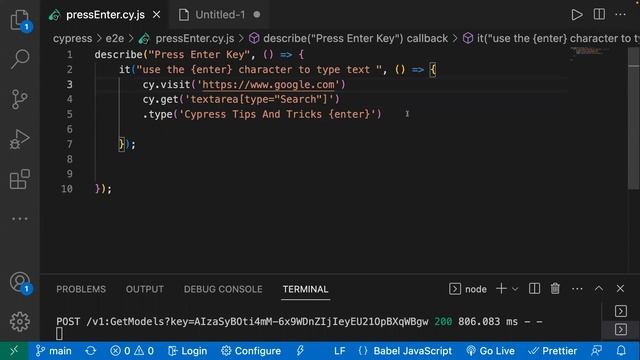
Task: Open the TERMINAL panel tab
Action: pyautogui.click(x=305, y=289)
